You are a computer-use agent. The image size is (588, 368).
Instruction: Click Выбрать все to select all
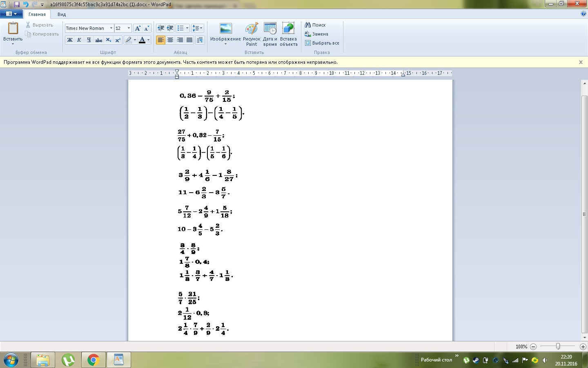(322, 43)
